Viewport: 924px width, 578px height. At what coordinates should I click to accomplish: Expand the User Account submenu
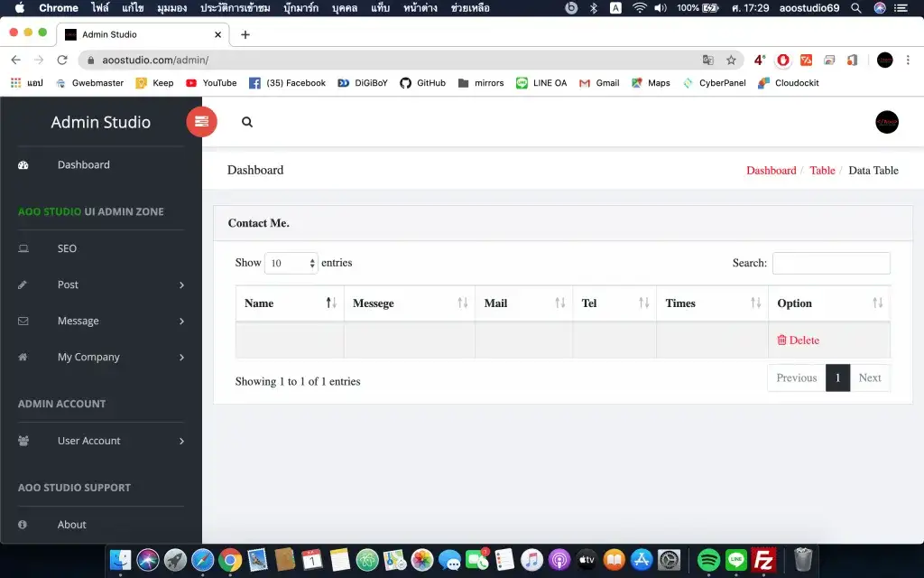click(181, 441)
